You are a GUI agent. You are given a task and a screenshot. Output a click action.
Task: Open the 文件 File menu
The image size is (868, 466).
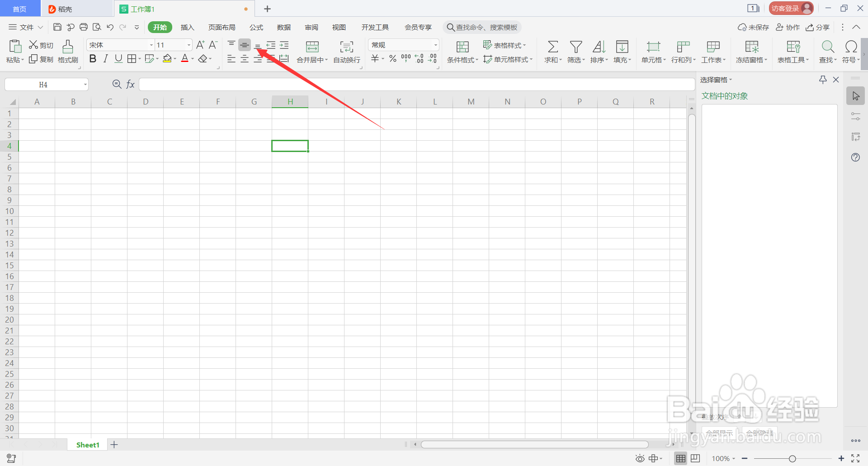pos(26,27)
